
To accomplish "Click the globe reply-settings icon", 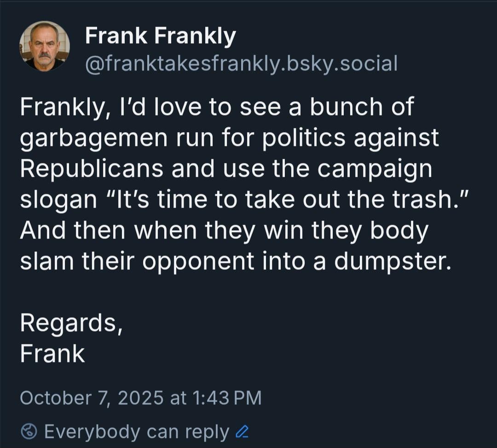I will (29, 431).
